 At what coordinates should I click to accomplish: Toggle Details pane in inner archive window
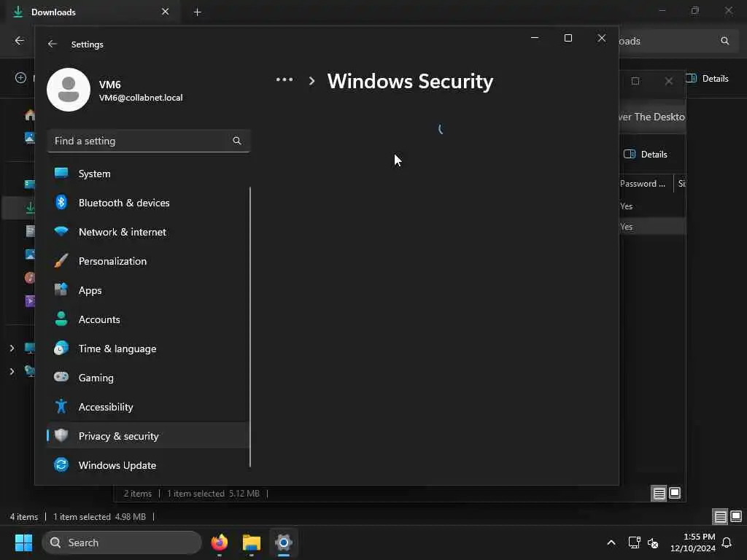tap(646, 155)
